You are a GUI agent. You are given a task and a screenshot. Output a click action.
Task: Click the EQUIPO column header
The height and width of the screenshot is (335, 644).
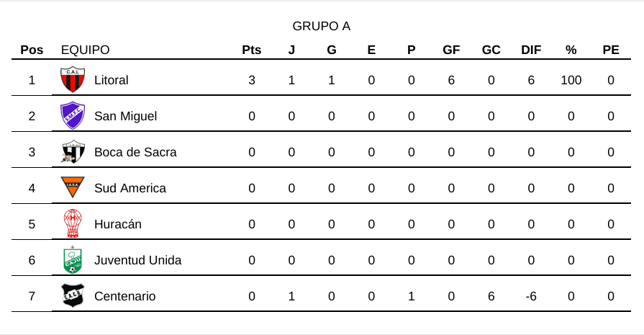click(86, 50)
